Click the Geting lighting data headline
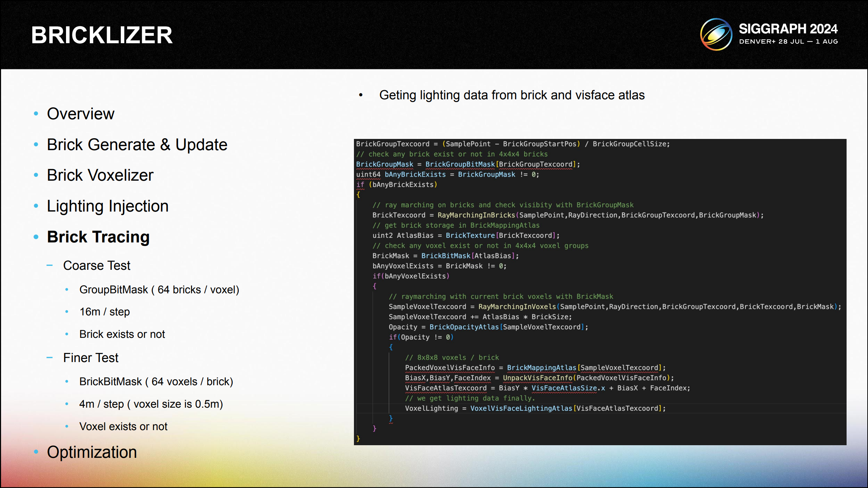 [512, 95]
